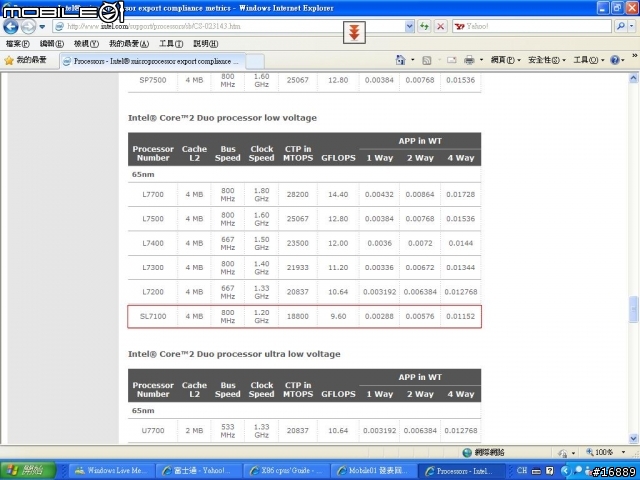
Task: Open the 我的最愛(A) menu
Action: click(x=129, y=43)
